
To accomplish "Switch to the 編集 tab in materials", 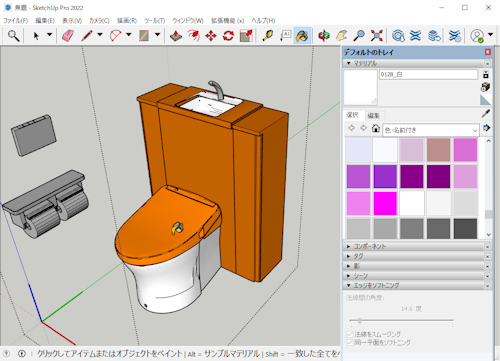I will pyautogui.click(x=374, y=115).
